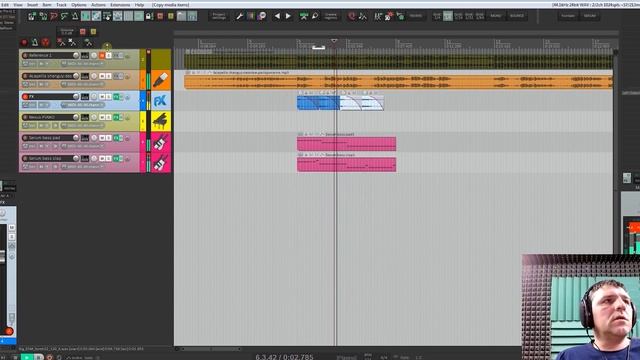Click the metronome icon in the main toolbar
The image size is (640, 360).
tap(75, 16)
